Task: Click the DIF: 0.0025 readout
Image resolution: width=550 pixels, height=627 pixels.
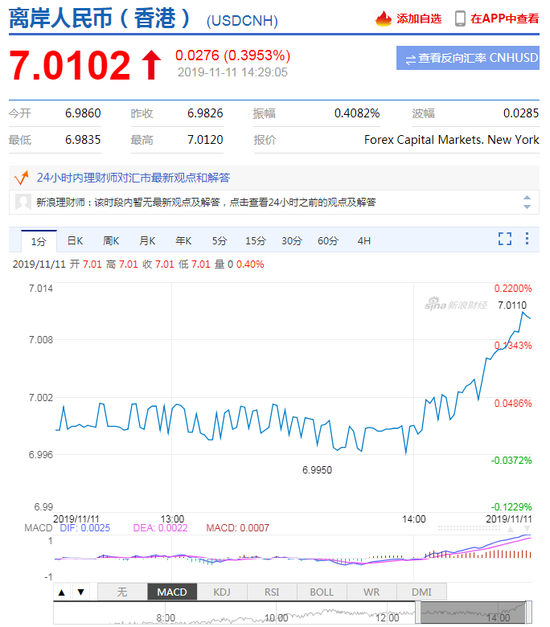Action: click(x=85, y=528)
